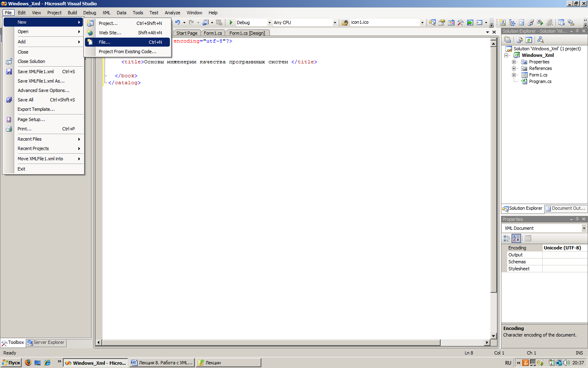This screenshot has width=588, height=368.
Task: Click View Class Diagram icon in Solution Explorer
Action: click(x=541, y=40)
